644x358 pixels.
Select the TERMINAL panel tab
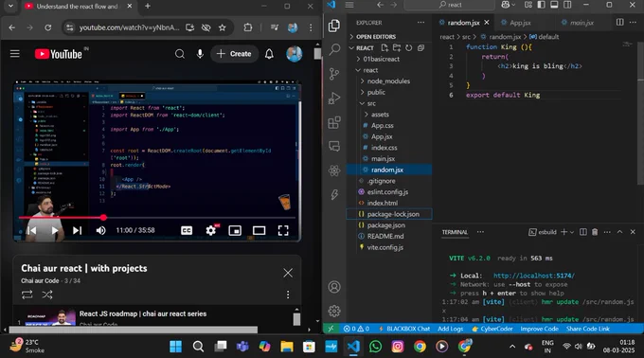point(455,232)
